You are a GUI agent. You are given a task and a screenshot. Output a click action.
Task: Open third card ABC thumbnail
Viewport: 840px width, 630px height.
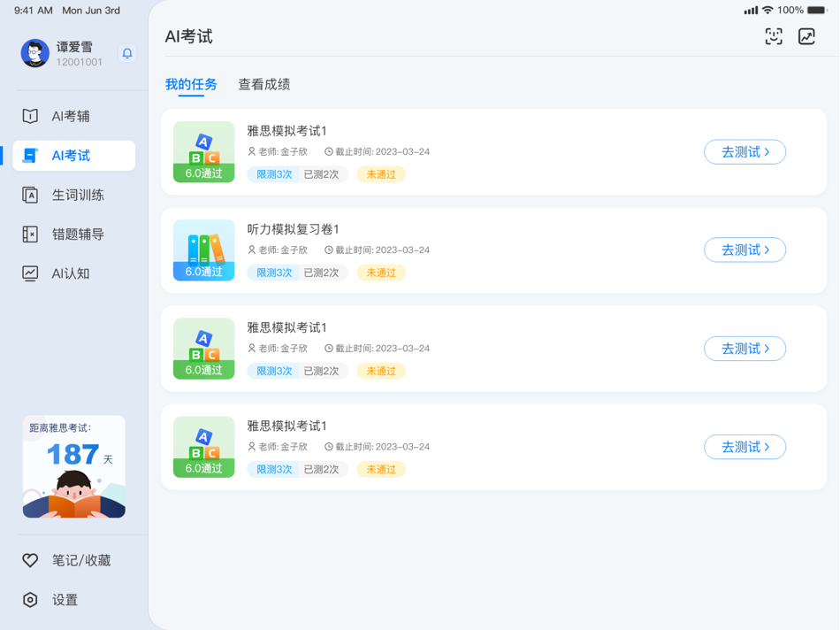tap(203, 349)
